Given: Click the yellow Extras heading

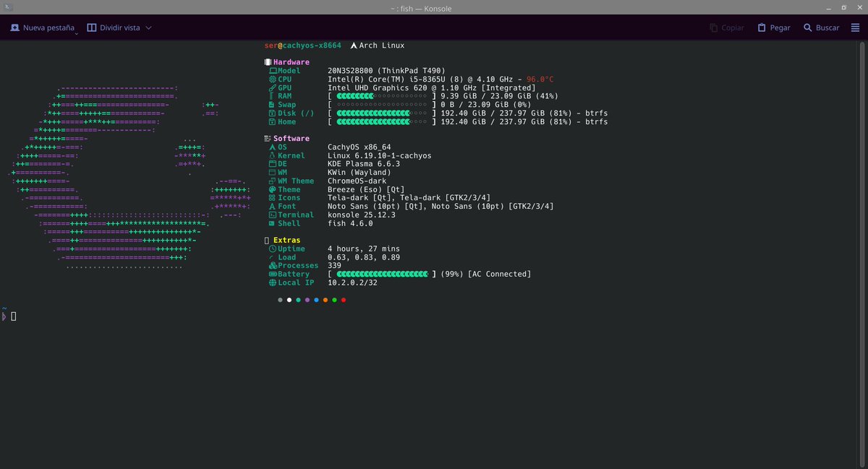Looking at the screenshot, I should pyautogui.click(x=286, y=240).
